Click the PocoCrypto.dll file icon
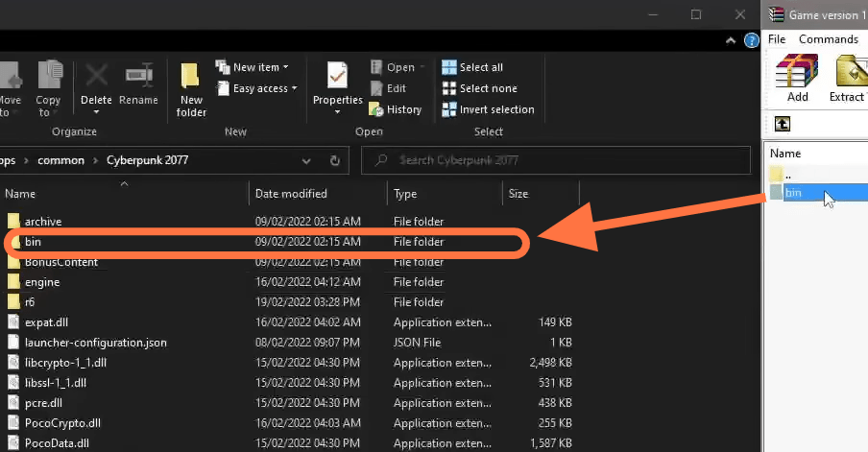 click(13, 423)
